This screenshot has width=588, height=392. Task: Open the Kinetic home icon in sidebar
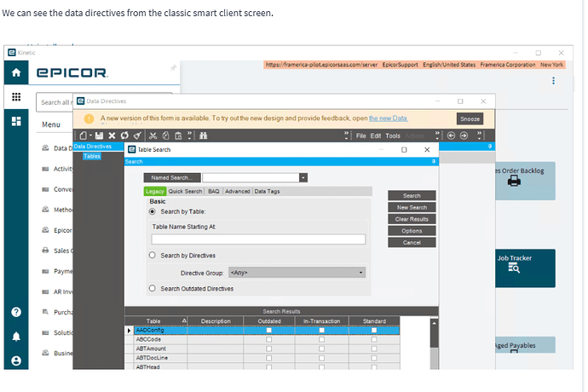(16, 72)
